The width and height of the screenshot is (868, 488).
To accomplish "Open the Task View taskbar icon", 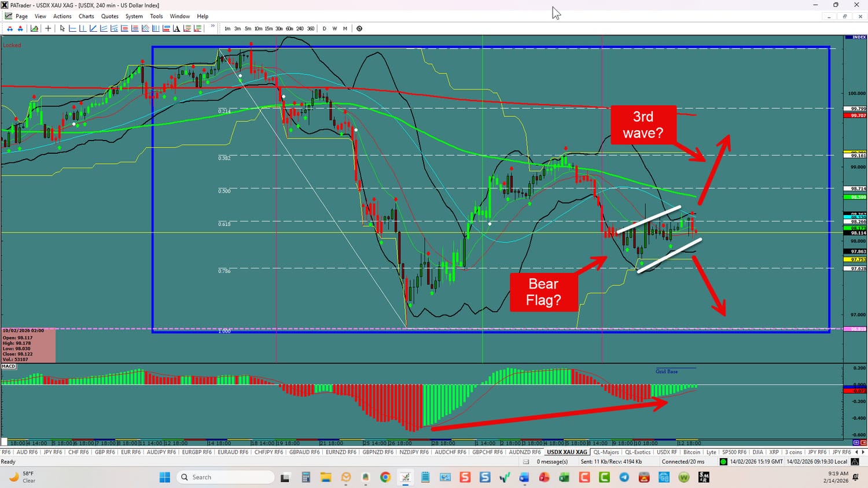I will (x=285, y=477).
